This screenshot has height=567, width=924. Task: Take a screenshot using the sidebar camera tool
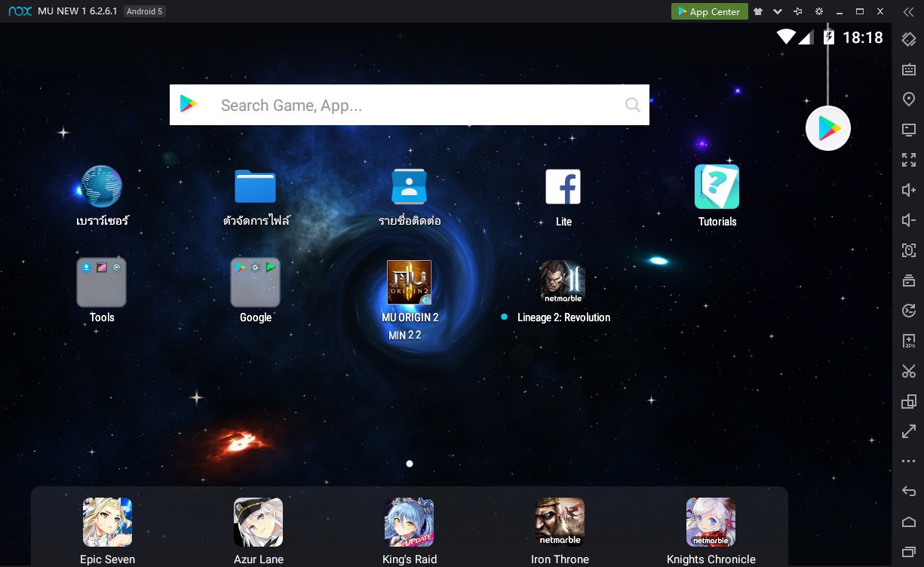point(908,250)
